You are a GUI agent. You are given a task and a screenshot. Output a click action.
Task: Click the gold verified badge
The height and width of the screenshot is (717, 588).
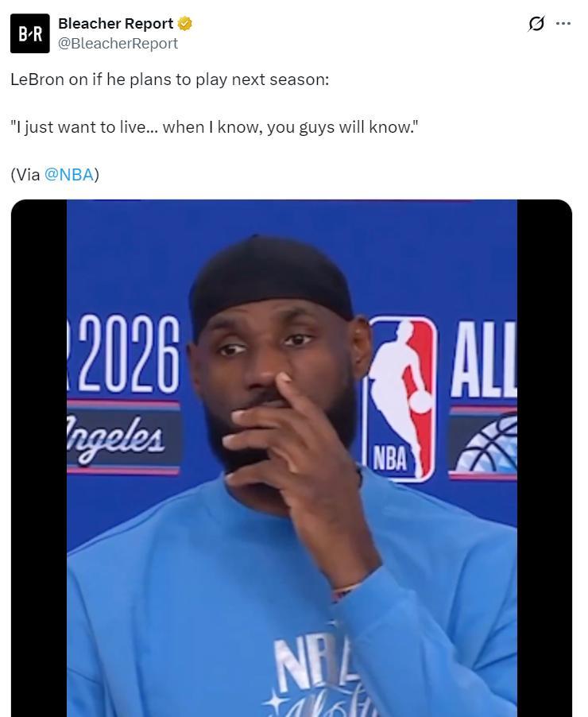(x=184, y=23)
